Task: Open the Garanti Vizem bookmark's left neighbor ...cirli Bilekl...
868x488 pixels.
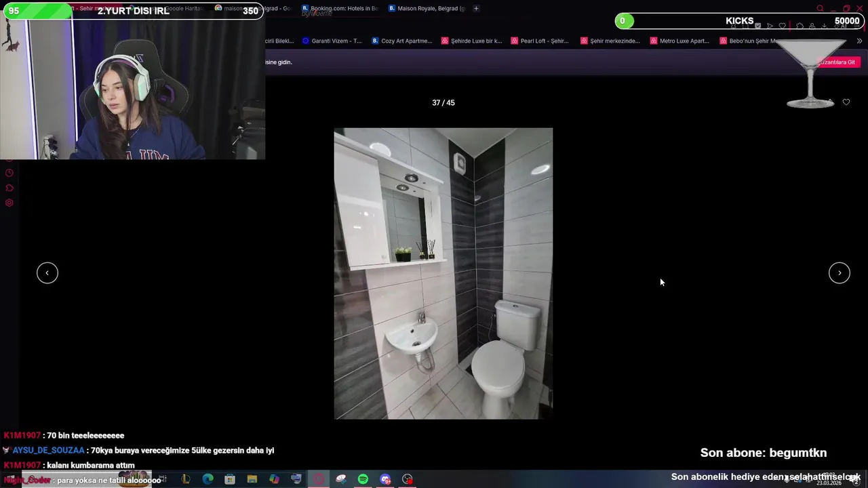Action: point(279,41)
